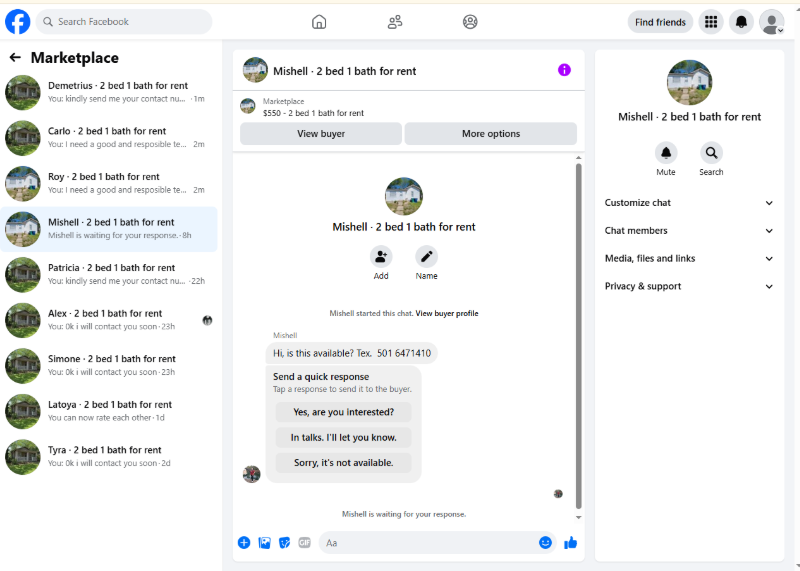Viewport: 800px width, 571px height.
Task: Go back using Marketplace back arrow
Action: tap(15, 58)
